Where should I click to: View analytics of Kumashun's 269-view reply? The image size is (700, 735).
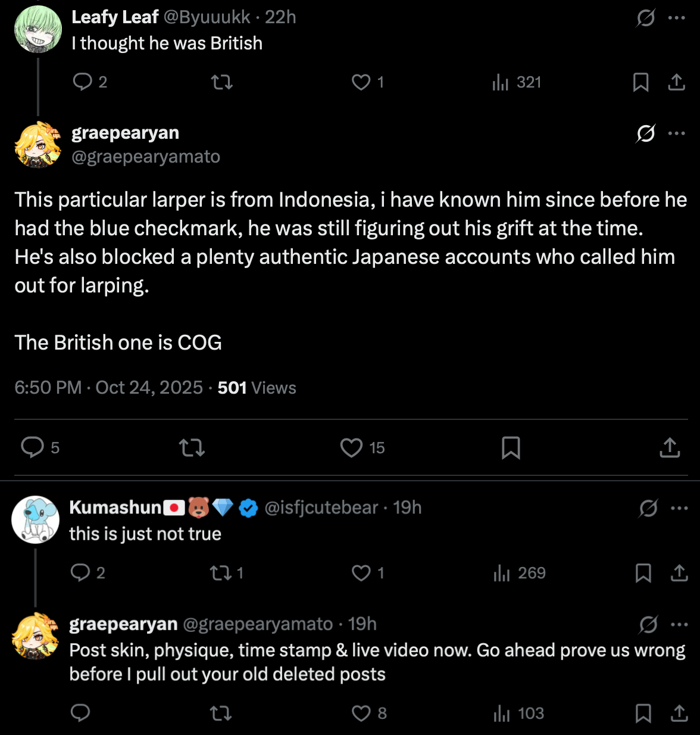pyautogui.click(x=519, y=573)
